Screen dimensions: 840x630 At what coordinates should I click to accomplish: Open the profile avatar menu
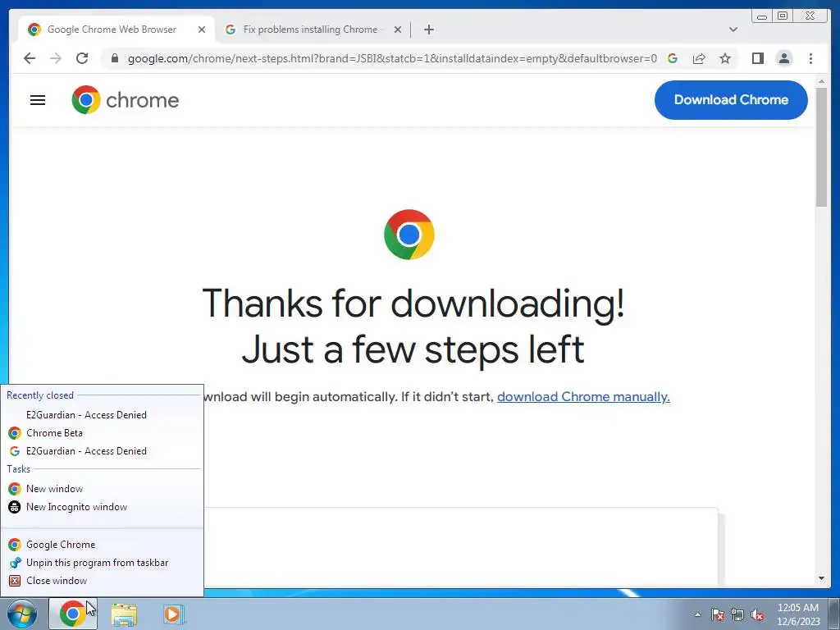783,58
